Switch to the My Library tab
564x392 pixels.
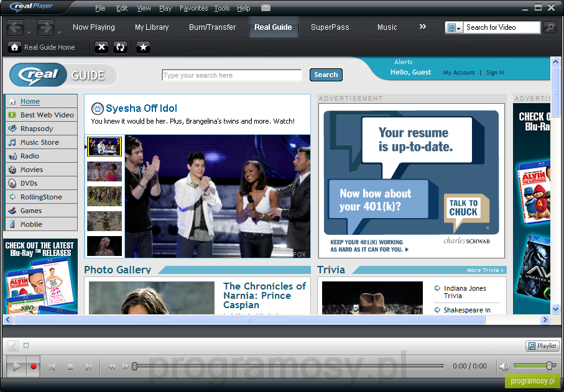pyautogui.click(x=152, y=27)
